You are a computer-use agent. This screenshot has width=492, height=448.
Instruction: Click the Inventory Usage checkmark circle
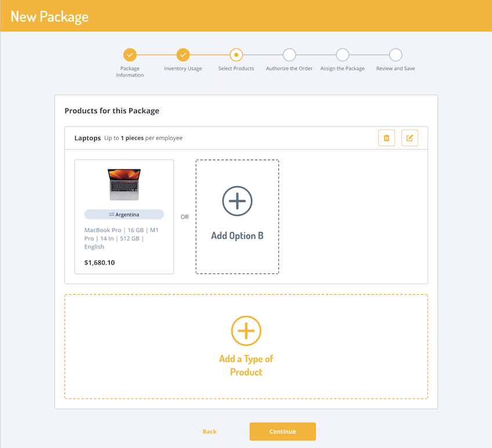point(183,55)
